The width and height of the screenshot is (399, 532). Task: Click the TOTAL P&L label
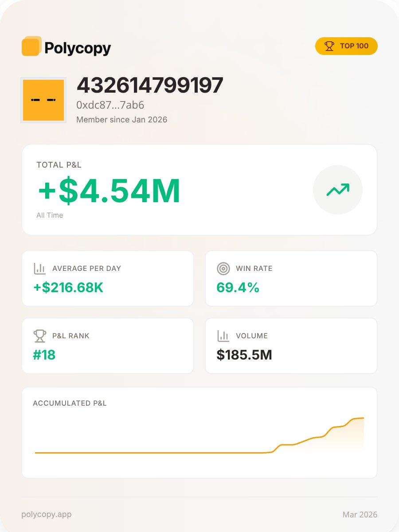(59, 165)
